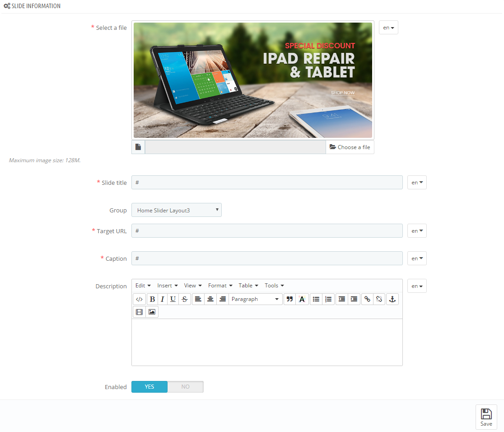Open the editor Insert menu

coord(168,286)
